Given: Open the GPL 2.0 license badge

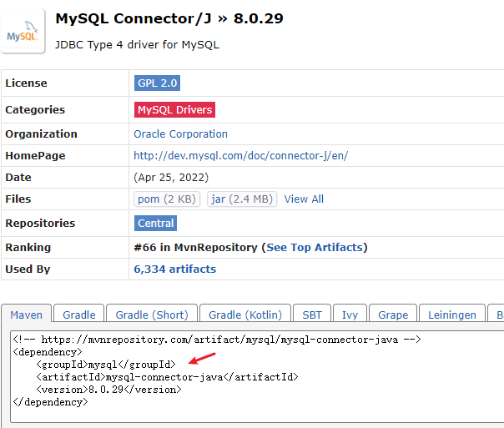Looking at the screenshot, I should tap(157, 83).
